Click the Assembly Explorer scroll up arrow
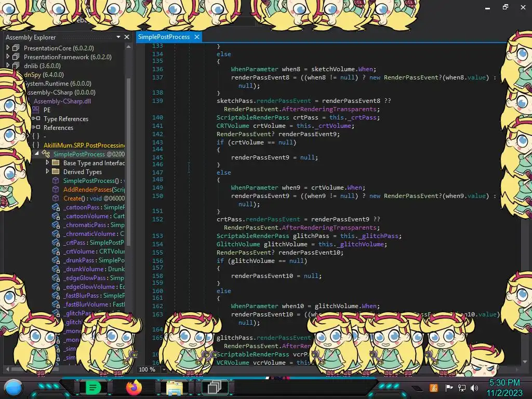 pyautogui.click(x=129, y=46)
